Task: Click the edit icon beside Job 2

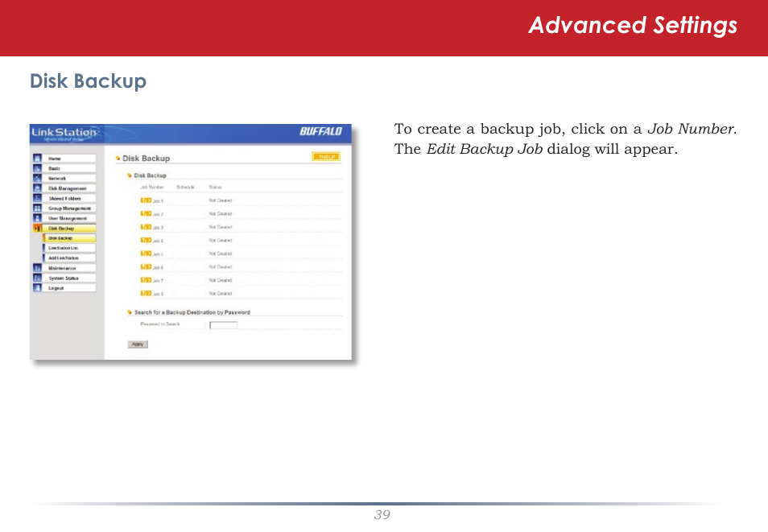Action: pos(146,213)
